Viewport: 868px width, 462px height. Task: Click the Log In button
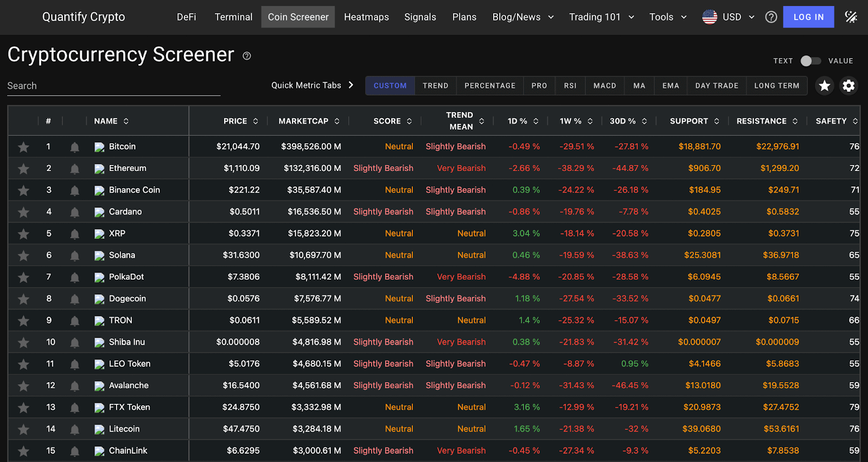(x=808, y=17)
